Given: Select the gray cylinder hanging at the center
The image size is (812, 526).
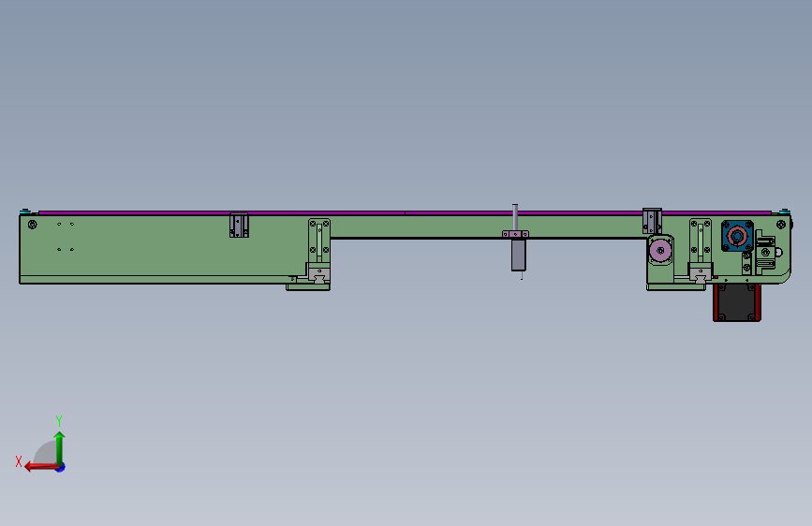Looking at the screenshot, I should point(518,255).
